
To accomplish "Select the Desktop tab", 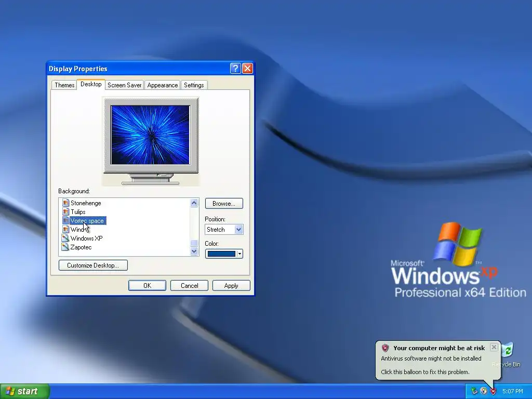I will click(91, 84).
